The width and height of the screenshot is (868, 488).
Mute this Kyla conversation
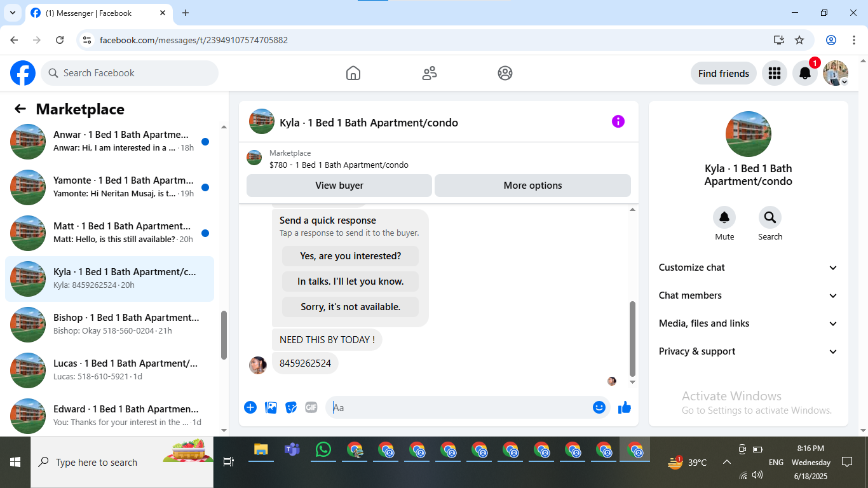pos(724,217)
